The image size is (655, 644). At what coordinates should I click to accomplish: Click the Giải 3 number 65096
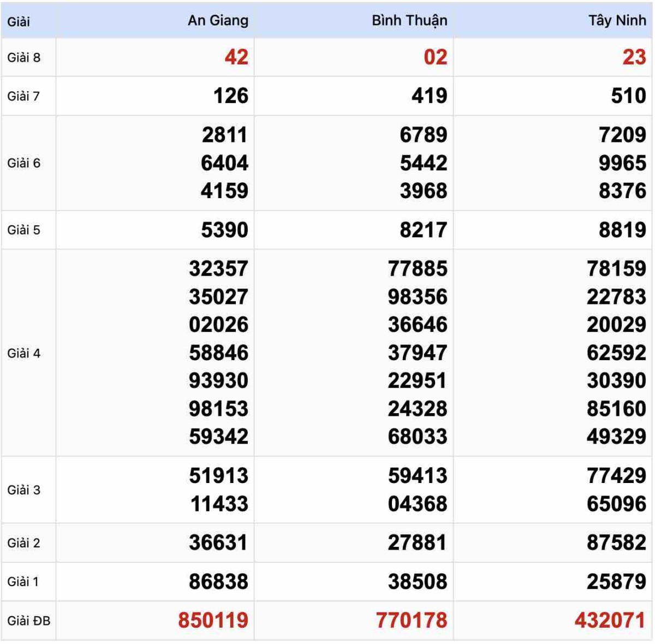616,503
